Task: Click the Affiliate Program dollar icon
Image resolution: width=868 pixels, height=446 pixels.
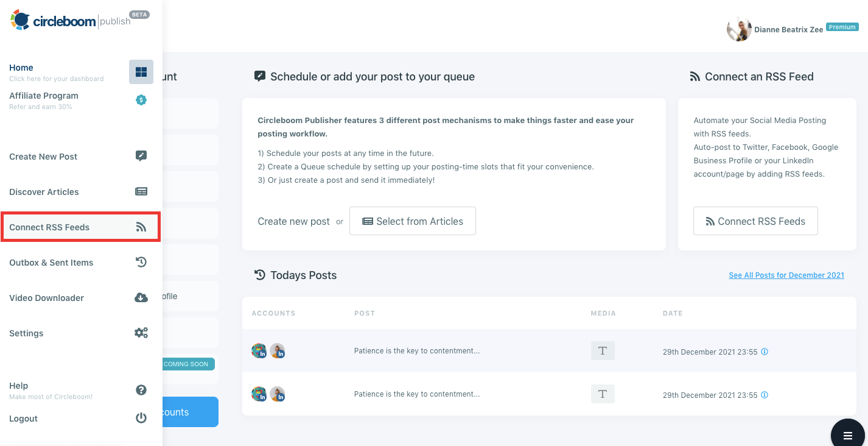Action: click(x=141, y=100)
